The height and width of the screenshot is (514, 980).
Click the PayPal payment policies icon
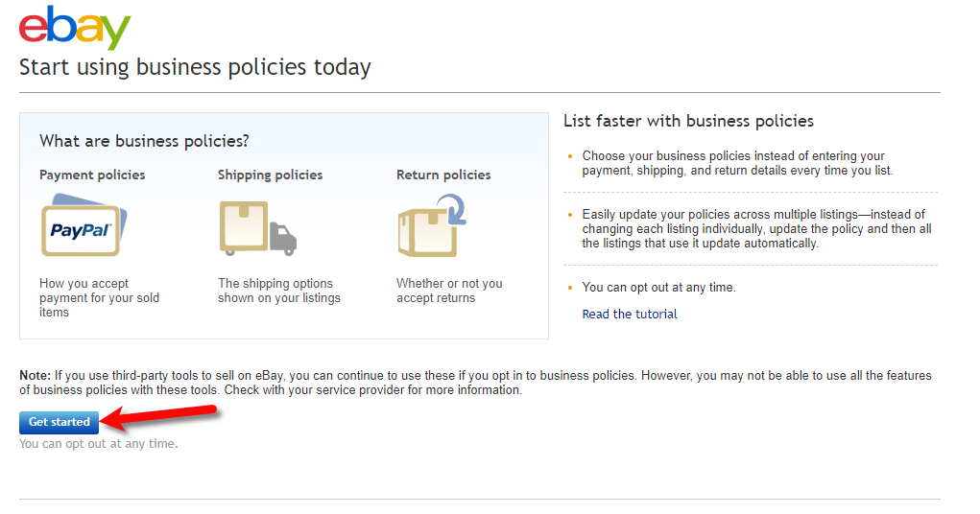pyautogui.click(x=84, y=224)
